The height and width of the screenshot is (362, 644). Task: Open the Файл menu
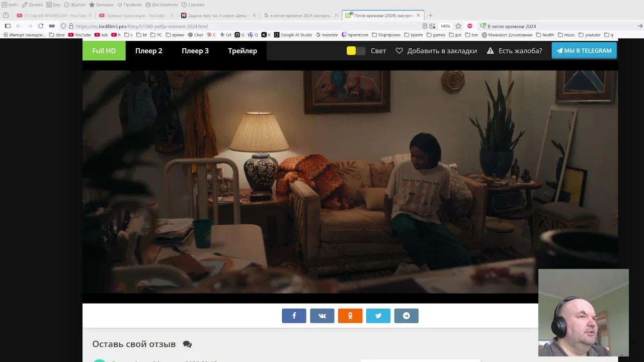10,5
